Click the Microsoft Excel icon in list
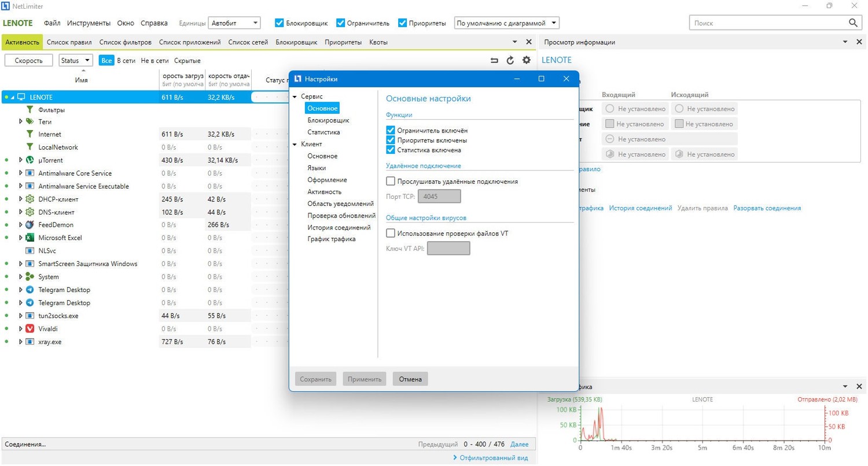Screen dimensions: 868x466 pyautogui.click(x=30, y=238)
